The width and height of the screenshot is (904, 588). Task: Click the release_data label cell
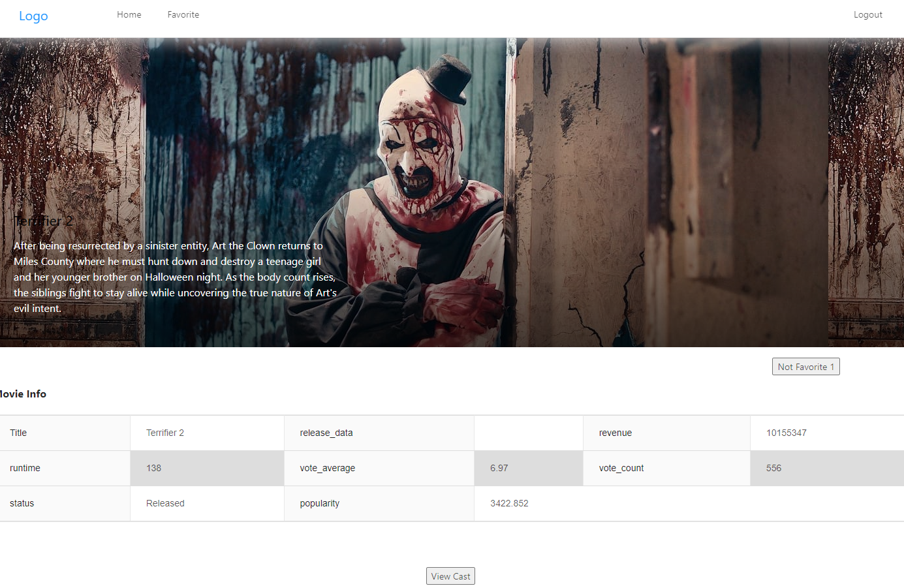tap(379, 433)
